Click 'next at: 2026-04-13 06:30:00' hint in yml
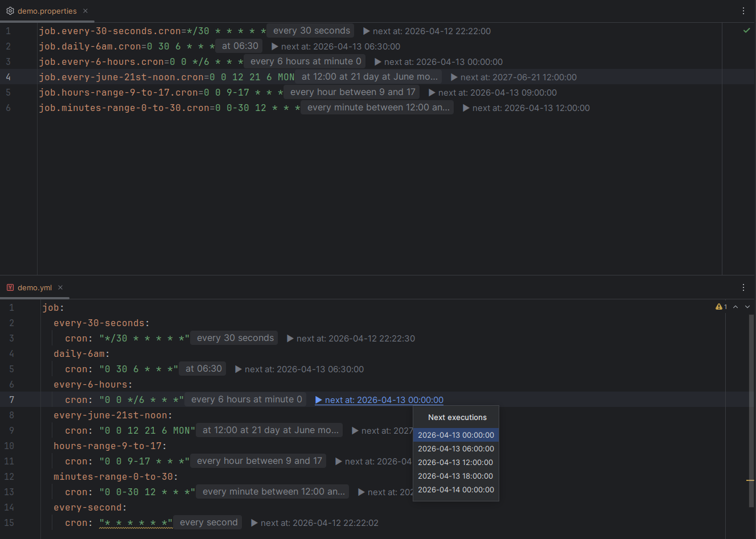 coord(299,369)
